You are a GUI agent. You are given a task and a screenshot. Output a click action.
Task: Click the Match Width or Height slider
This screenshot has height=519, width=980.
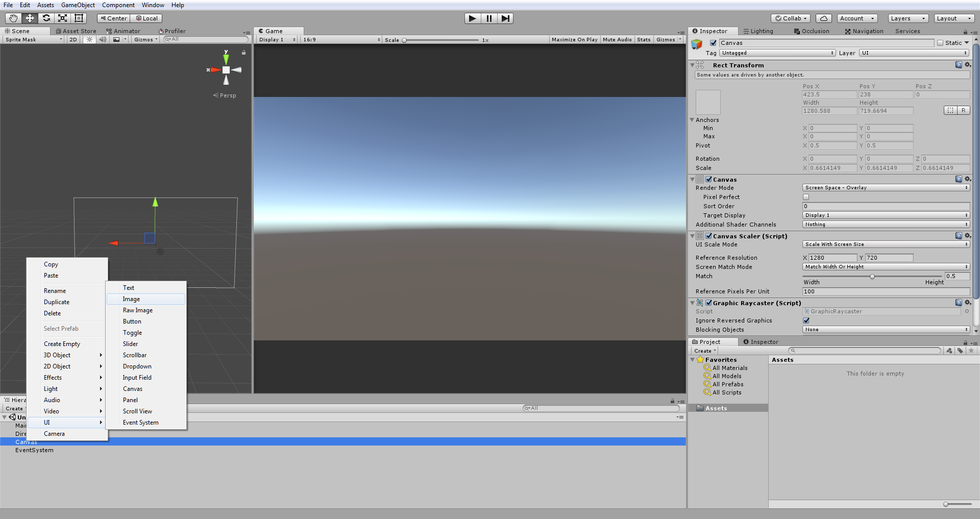(x=872, y=277)
